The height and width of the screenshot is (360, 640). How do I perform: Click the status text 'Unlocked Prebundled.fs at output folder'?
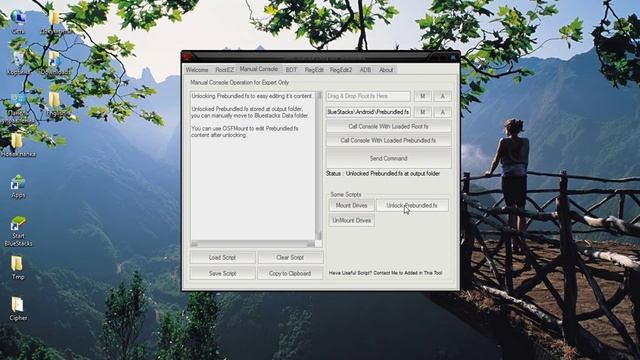tap(393, 173)
